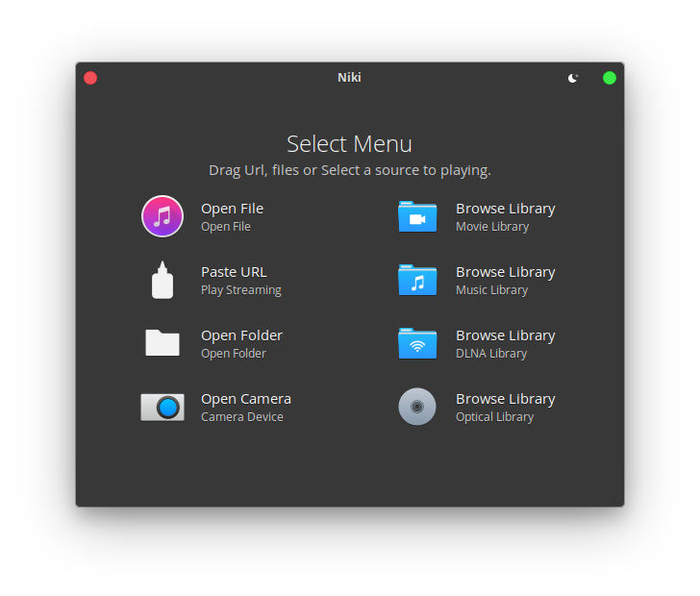Open the Movie Library folder icon
Image resolution: width=700 pixels, height=596 pixels.
[x=417, y=216]
